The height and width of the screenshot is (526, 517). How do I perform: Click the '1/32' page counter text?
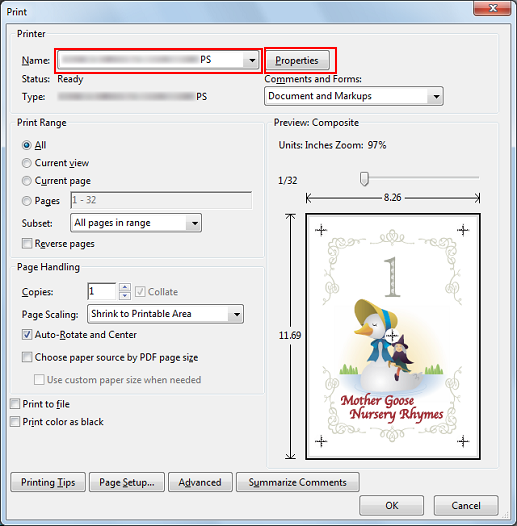pos(288,181)
